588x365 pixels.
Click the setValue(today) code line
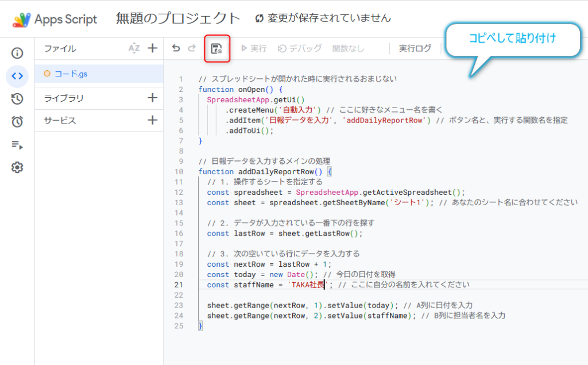340,305
